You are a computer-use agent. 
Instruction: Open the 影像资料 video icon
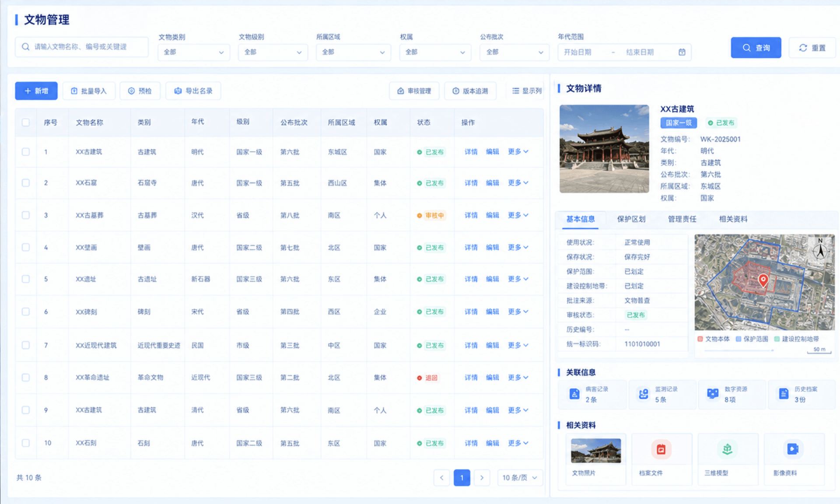(793, 449)
